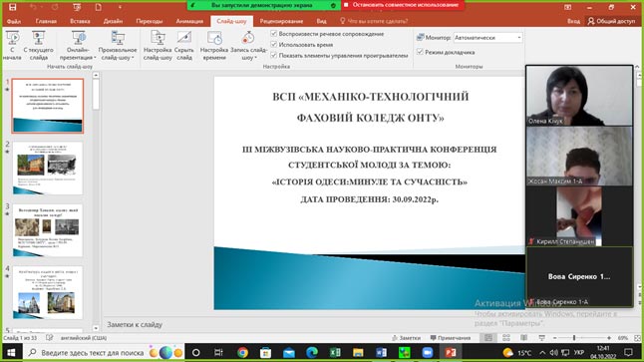644x362 pixels.
Task: Switch to slide sorter view icon
Action: point(506,338)
